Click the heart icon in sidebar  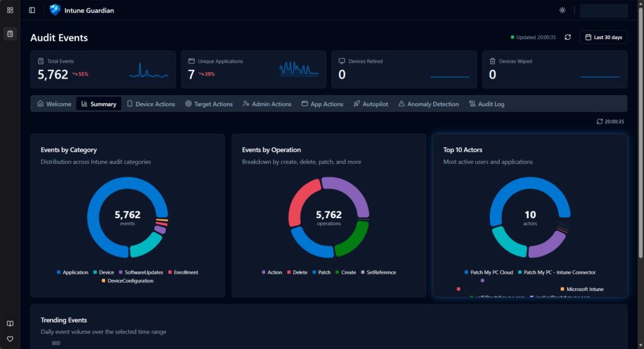pyautogui.click(x=10, y=339)
